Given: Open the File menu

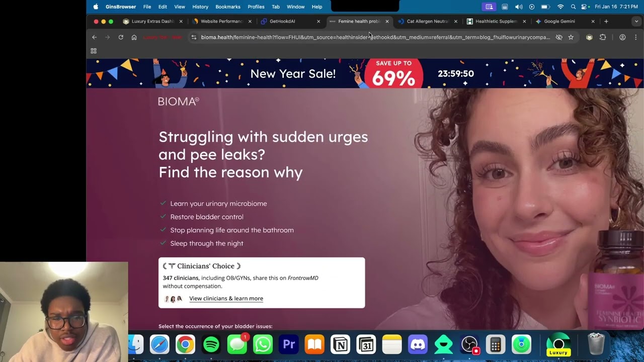Looking at the screenshot, I should click(147, 7).
